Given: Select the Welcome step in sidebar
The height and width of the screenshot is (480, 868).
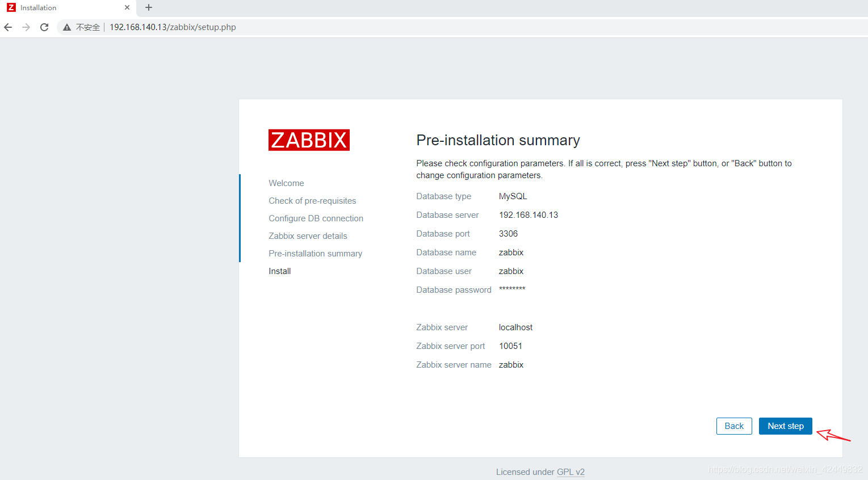Looking at the screenshot, I should tap(286, 183).
